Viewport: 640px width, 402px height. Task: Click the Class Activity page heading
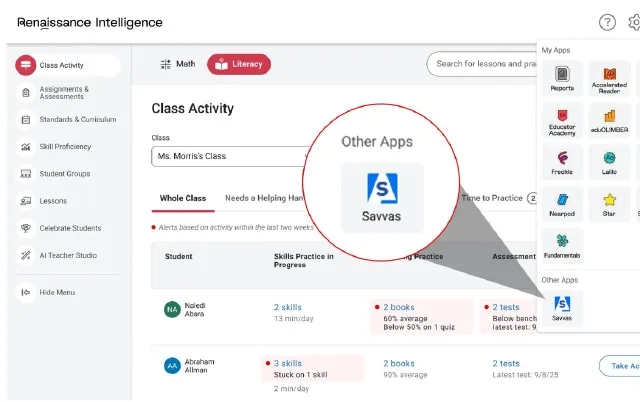[193, 109]
